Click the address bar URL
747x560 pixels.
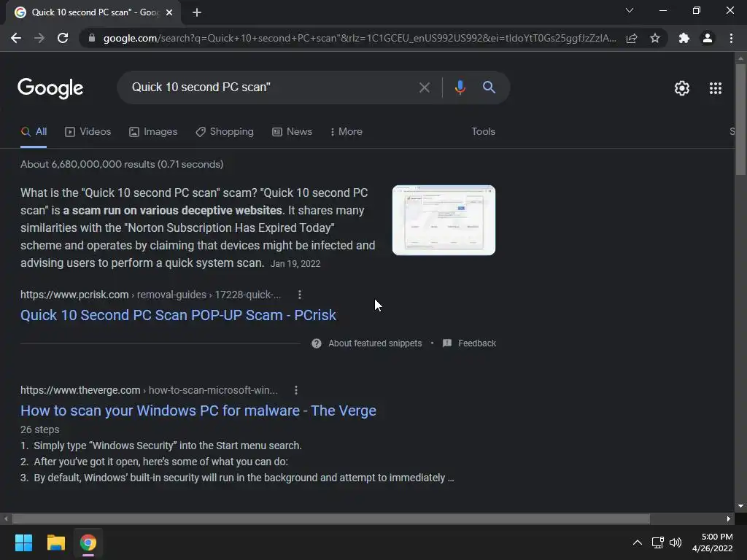tap(360, 38)
